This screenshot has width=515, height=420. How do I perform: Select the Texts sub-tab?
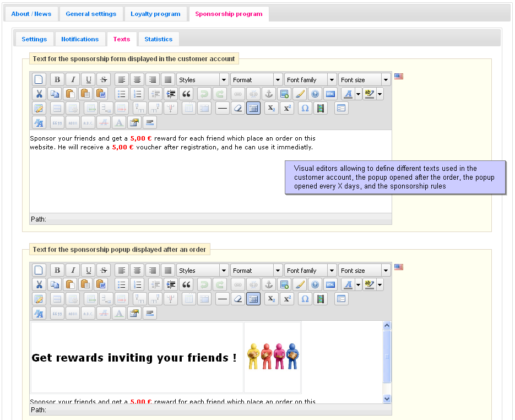tap(122, 39)
